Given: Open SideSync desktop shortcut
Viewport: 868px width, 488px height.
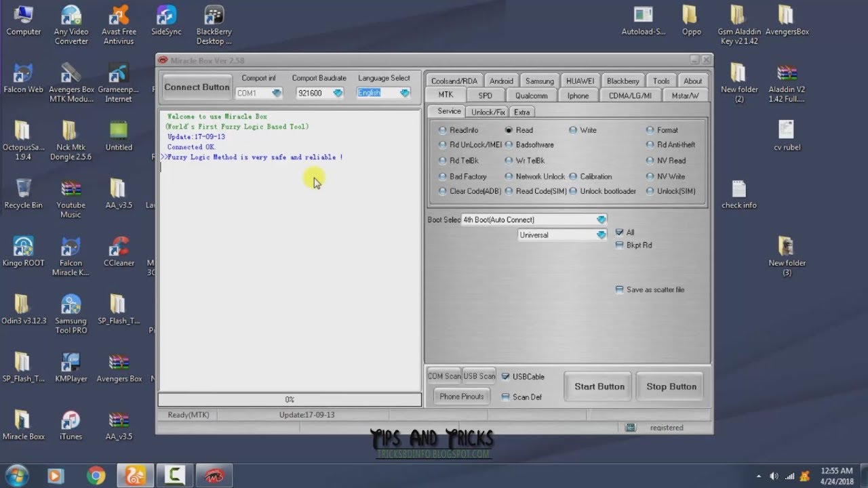Looking at the screenshot, I should (x=166, y=20).
